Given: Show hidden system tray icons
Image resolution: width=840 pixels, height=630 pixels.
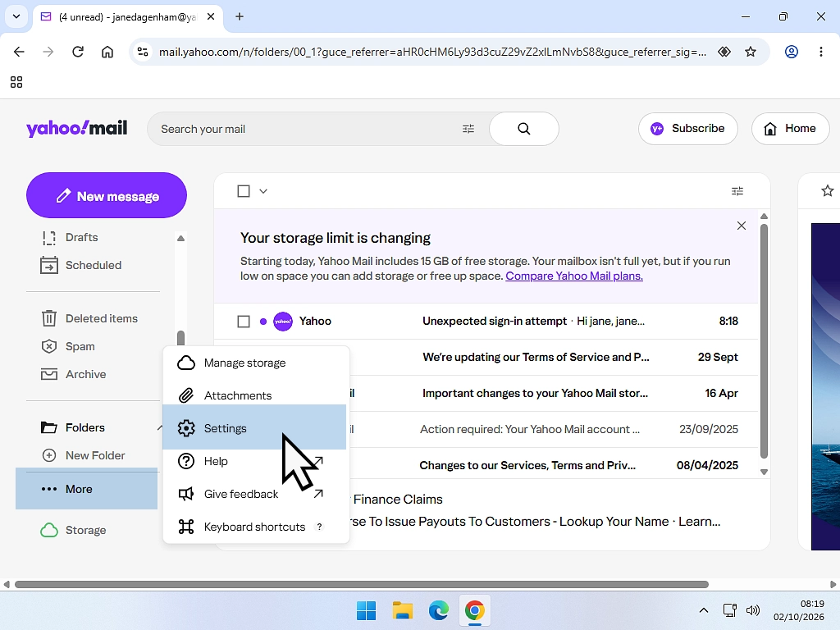Looking at the screenshot, I should tap(704, 610).
